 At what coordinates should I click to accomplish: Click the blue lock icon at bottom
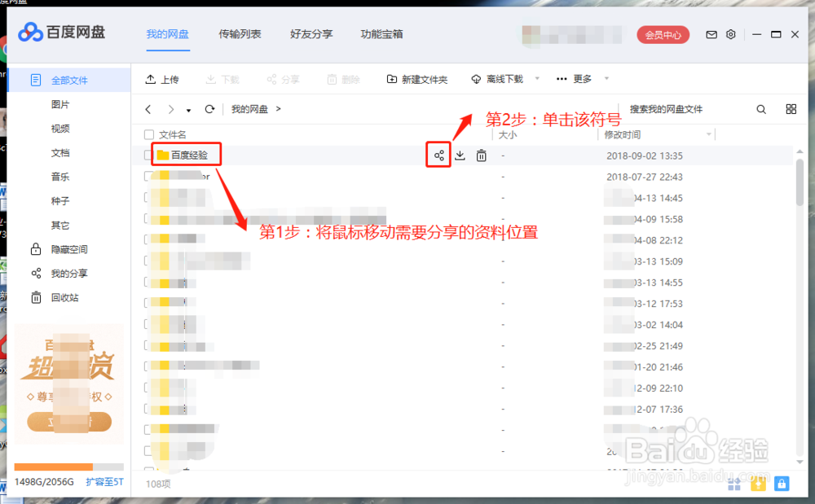[782, 484]
